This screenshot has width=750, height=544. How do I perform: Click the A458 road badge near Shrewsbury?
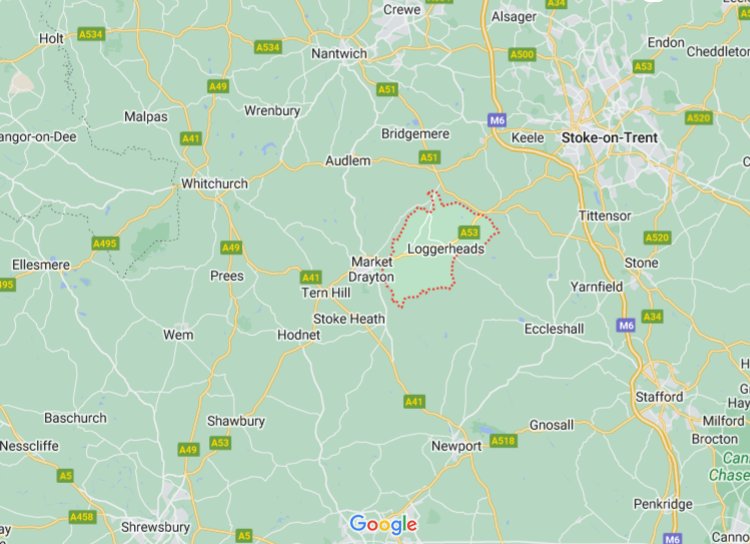coord(82,517)
